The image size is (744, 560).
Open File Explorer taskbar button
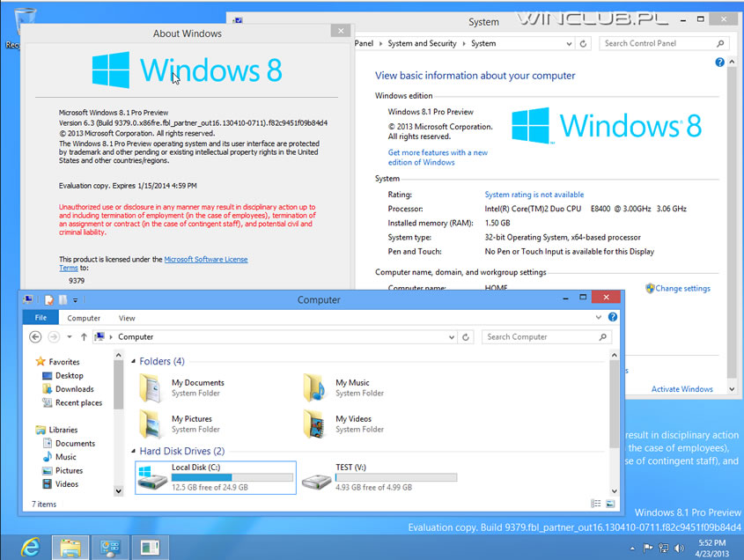70,548
